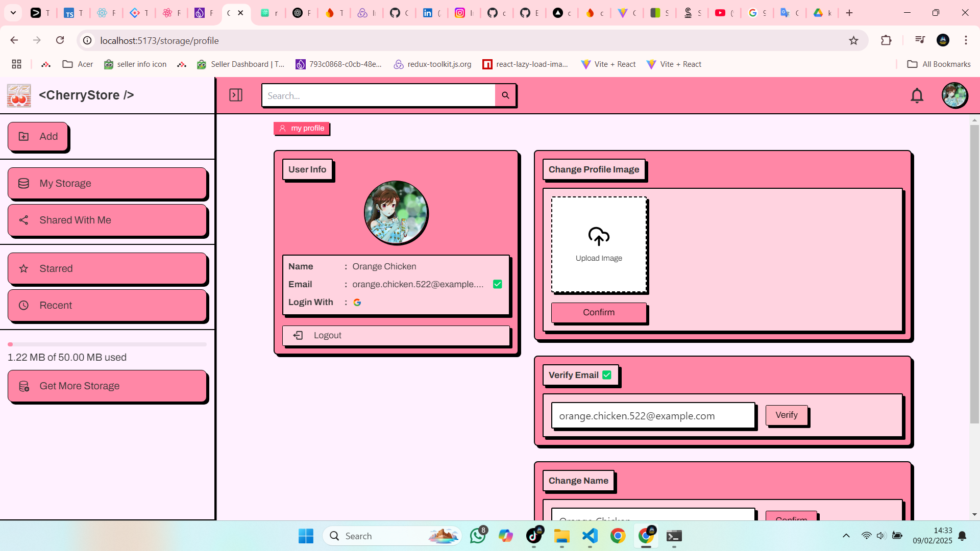Viewport: 980px width, 551px height.
Task: Click the search magnifier button
Action: coord(505,95)
